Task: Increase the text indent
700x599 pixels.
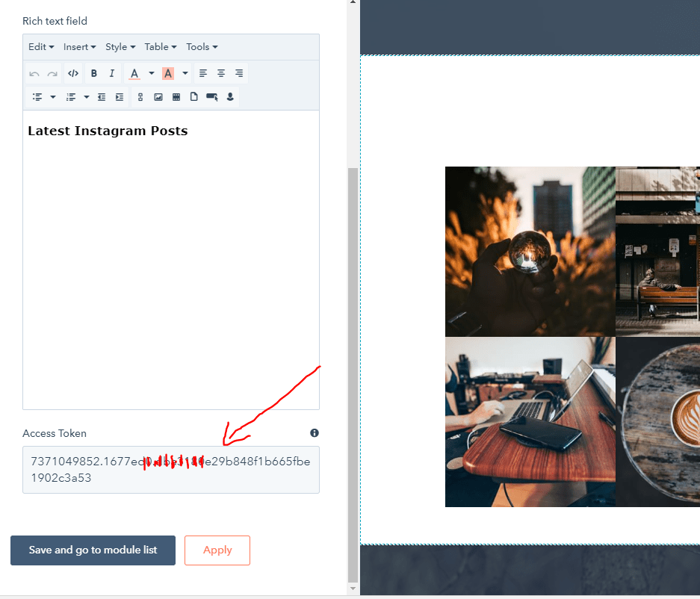Action: click(x=119, y=96)
